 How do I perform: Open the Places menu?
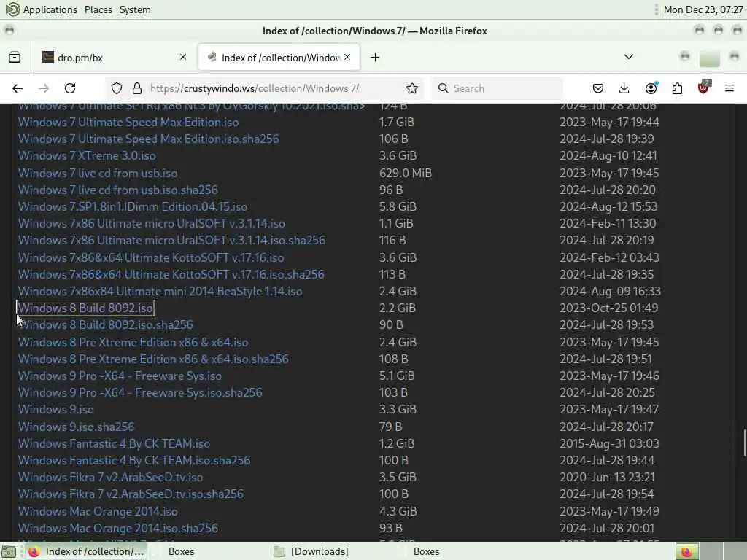pos(98,9)
